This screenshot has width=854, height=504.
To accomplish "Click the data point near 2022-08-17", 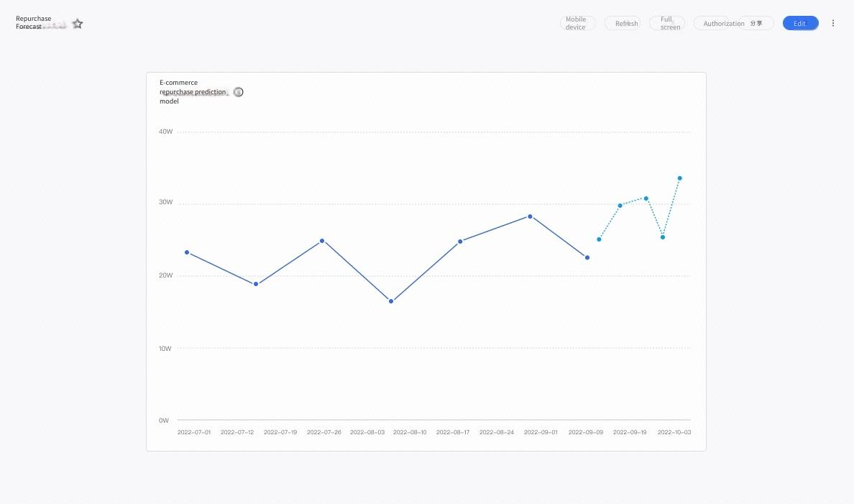I will point(460,242).
